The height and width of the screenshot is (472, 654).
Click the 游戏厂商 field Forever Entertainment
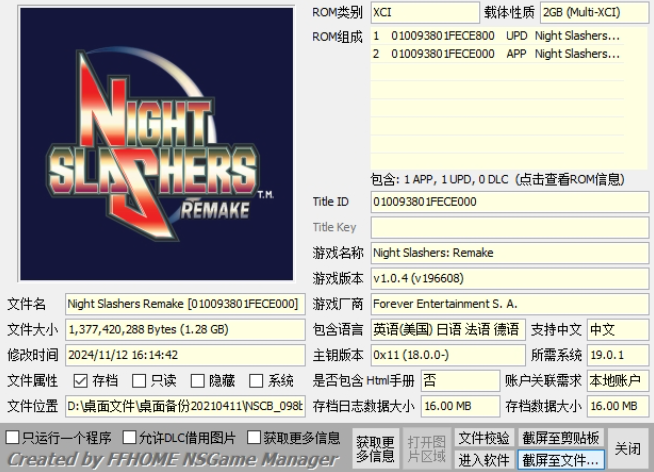510,304
